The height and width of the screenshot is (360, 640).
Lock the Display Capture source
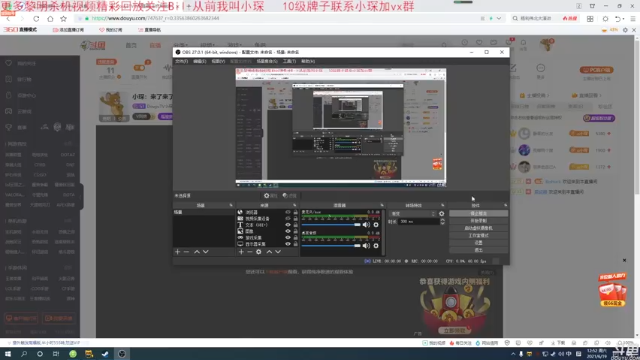[296, 244]
